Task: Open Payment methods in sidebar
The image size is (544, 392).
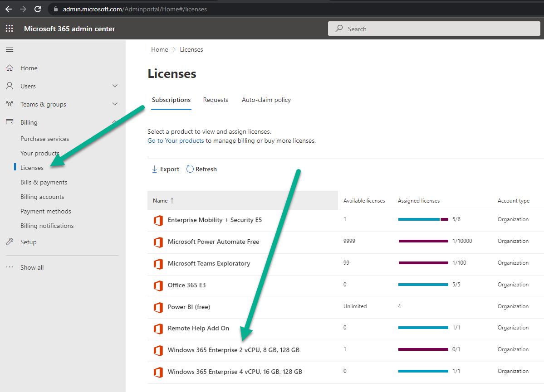Action: [x=46, y=212]
